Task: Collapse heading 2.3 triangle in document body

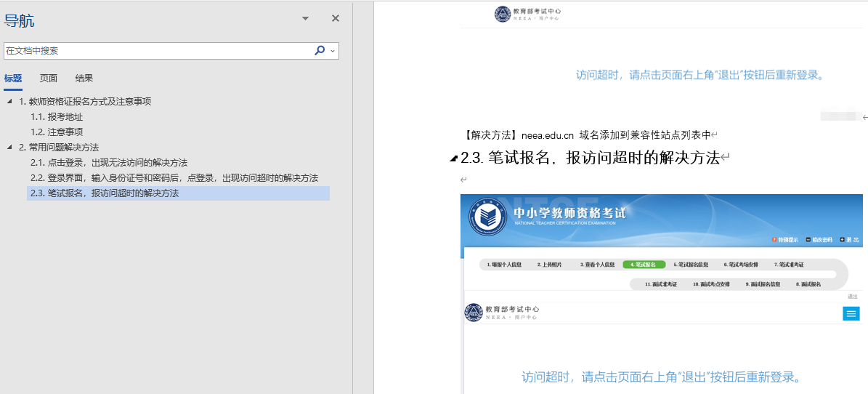Action: pos(453,159)
